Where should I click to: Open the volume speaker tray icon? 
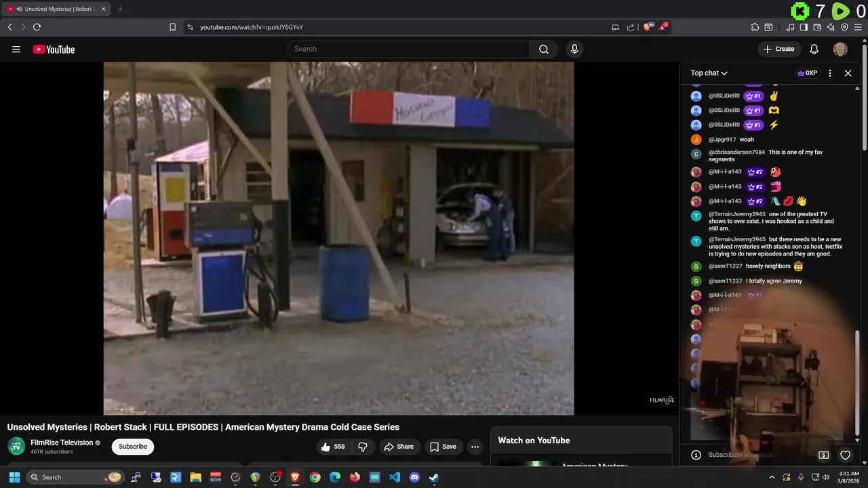pos(825,477)
